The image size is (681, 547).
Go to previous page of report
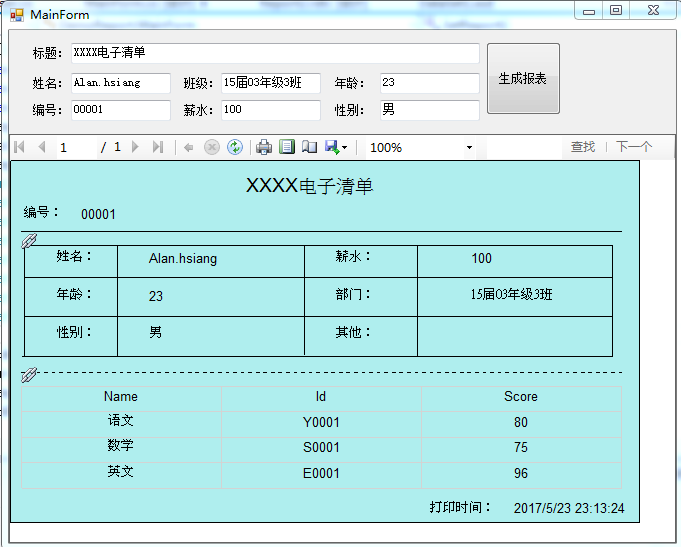(x=42, y=147)
